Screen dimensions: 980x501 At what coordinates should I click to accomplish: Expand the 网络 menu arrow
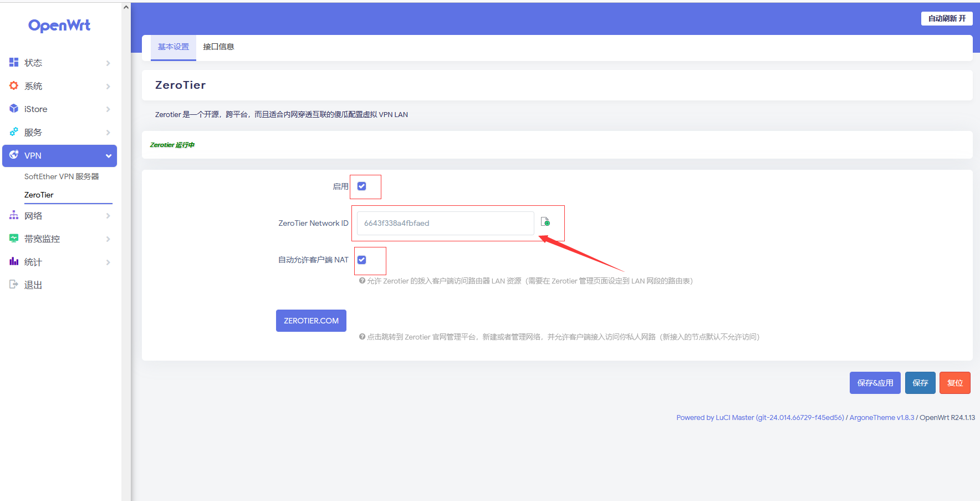click(x=108, y=216)
